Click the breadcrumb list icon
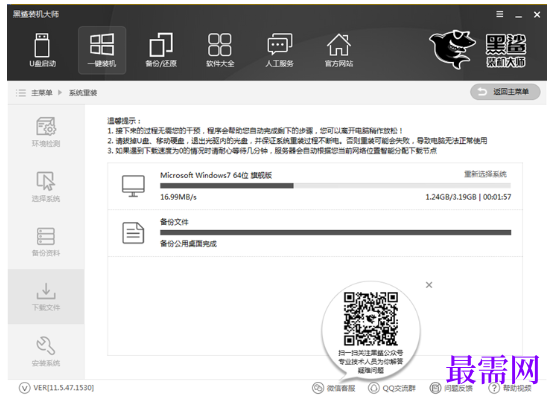Image resolution: width=558 pixels, height=401 pixels. (21, 93)
